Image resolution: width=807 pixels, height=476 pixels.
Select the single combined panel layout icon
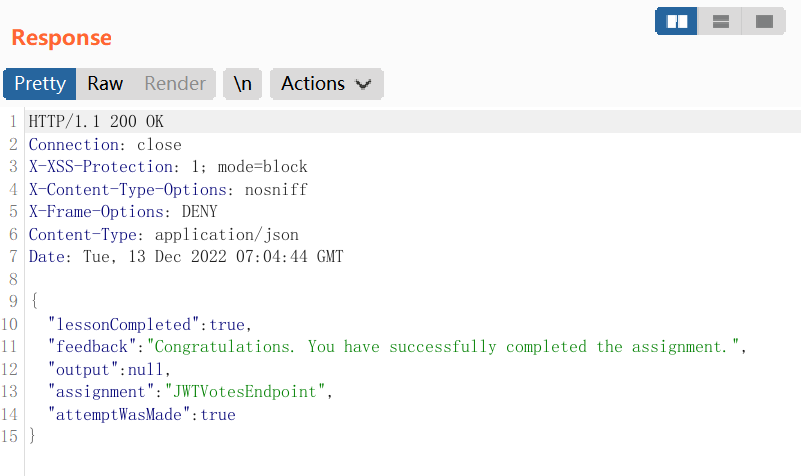764,21
